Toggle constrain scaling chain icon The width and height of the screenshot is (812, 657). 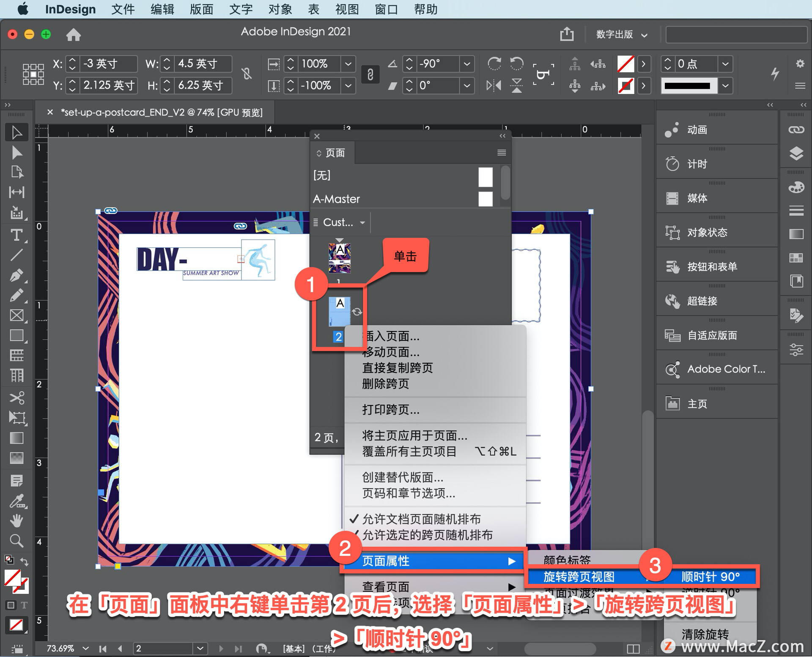[x=370, y=75]
